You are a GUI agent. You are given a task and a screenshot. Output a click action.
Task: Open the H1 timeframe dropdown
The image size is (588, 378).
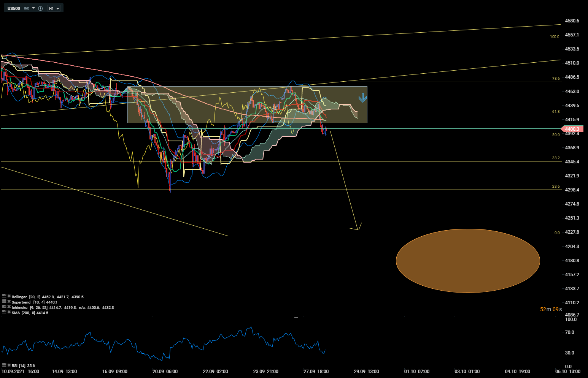54,8
